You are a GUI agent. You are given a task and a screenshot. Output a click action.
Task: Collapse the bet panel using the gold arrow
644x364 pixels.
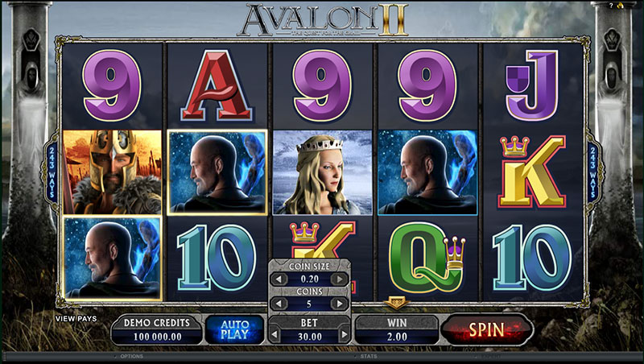tap(396, 303)
